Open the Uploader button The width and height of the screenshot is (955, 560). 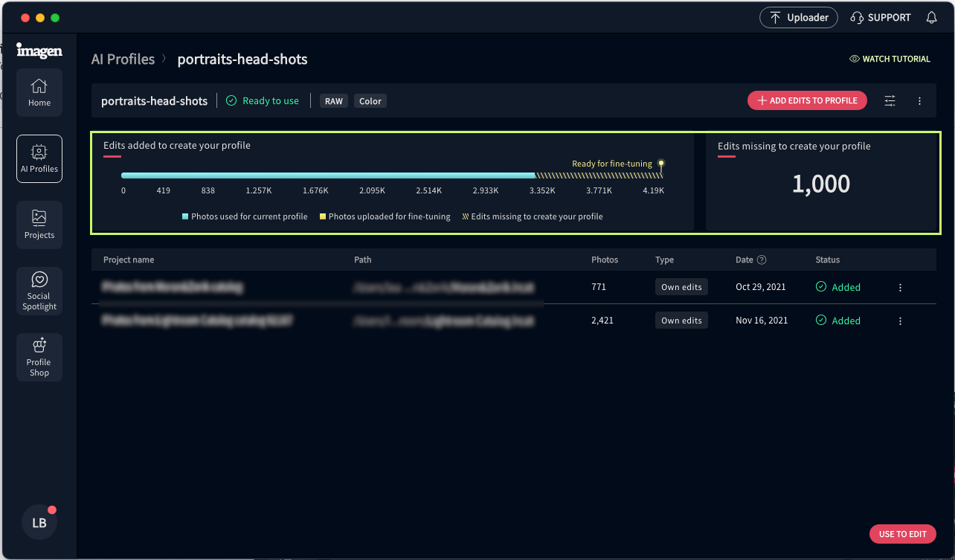click(x=798, y=18)
